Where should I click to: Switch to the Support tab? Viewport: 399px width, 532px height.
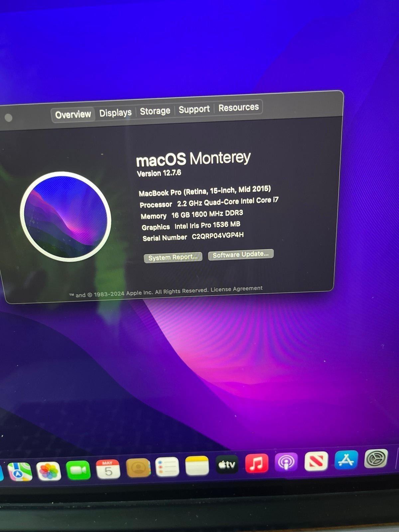[x=194, y=109]
